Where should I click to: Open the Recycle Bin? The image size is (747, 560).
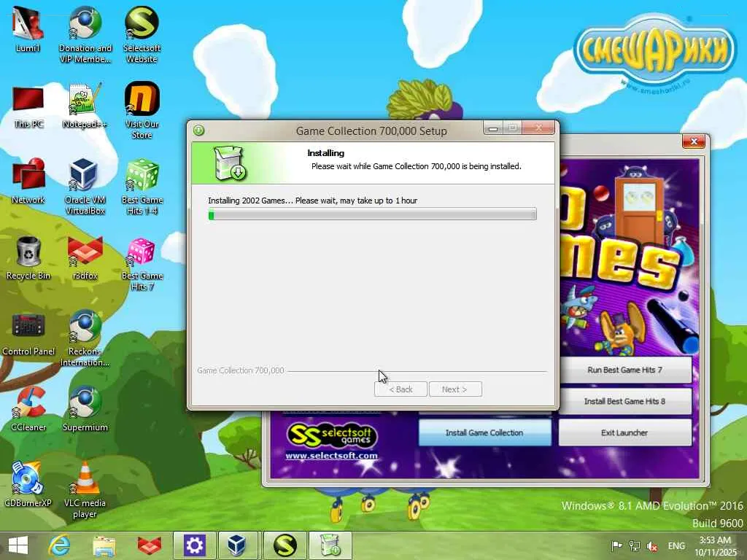tap(28, 257)
